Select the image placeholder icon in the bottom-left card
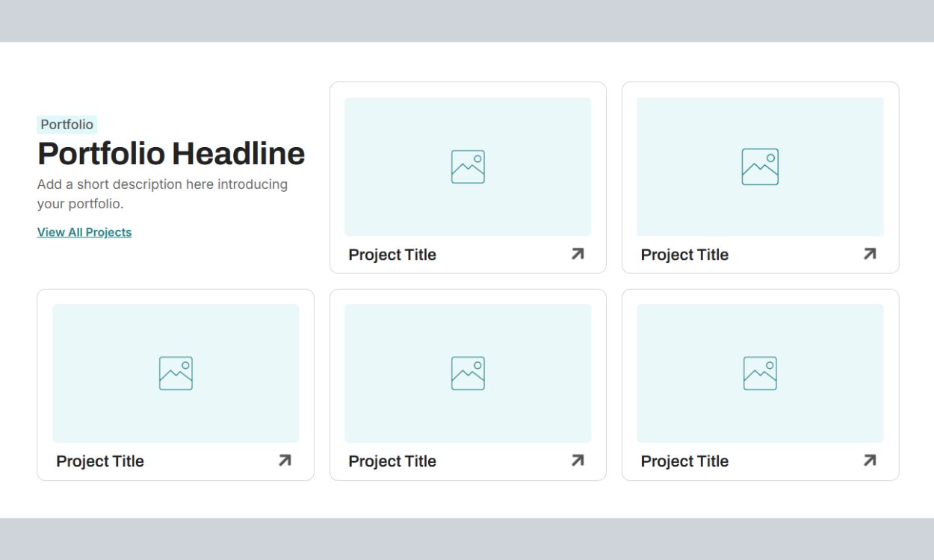The image size is (934, 560). (x=176, y=373)
